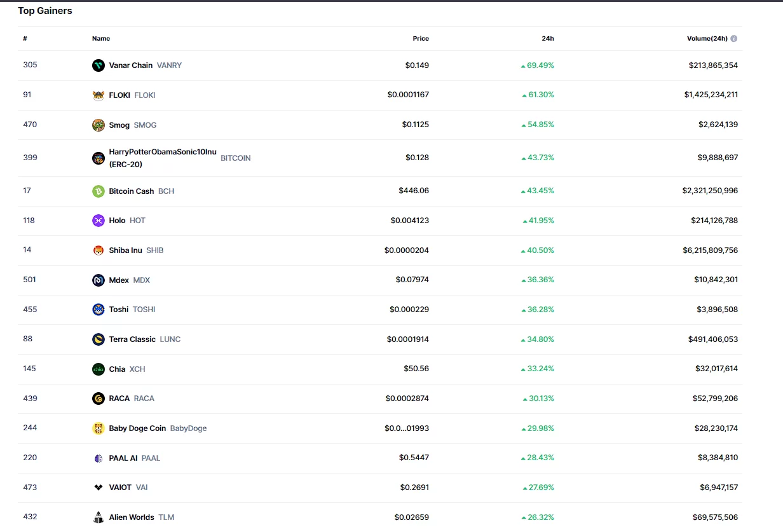Screen dimensions: 783x532
Task: Click the VAIOT row price $0.2691
Action: pos(414,488)
